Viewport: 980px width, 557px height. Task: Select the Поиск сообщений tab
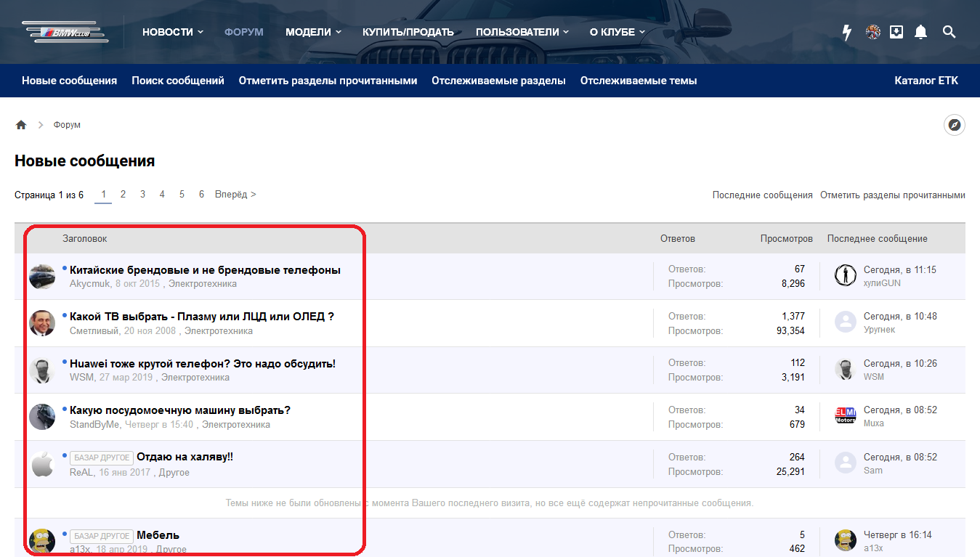[178, 81]
